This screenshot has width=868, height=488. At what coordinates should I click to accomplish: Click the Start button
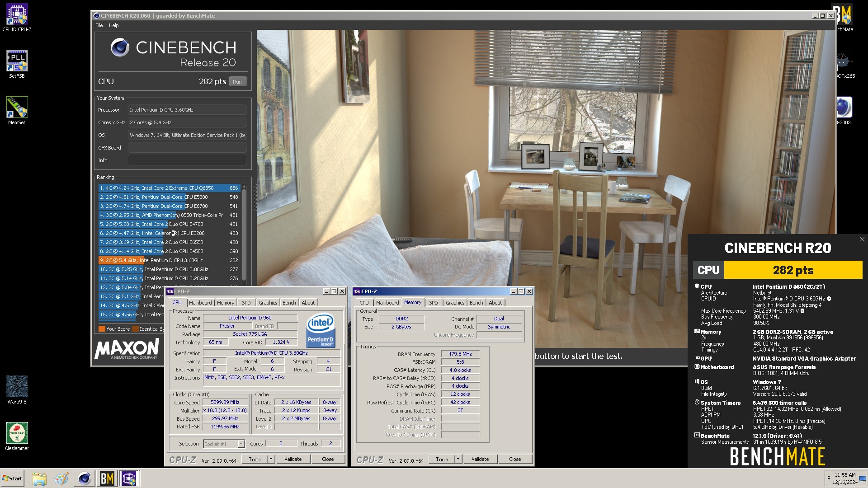[12, 479]
